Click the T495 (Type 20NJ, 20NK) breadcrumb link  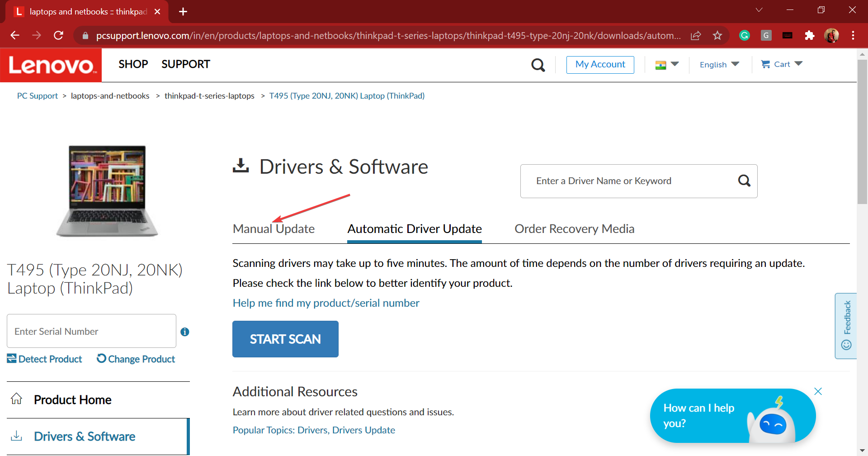click(x=347, y=96)
